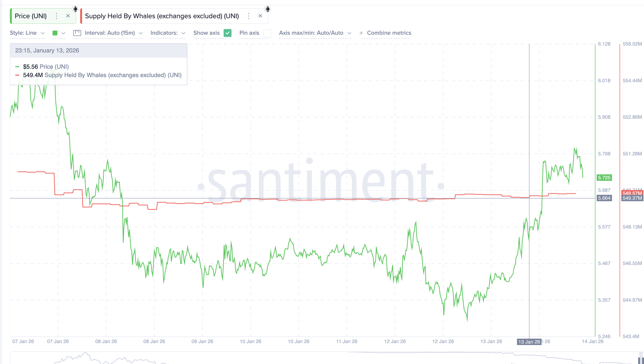Click the candlestick interval icon

pos(77,33)
